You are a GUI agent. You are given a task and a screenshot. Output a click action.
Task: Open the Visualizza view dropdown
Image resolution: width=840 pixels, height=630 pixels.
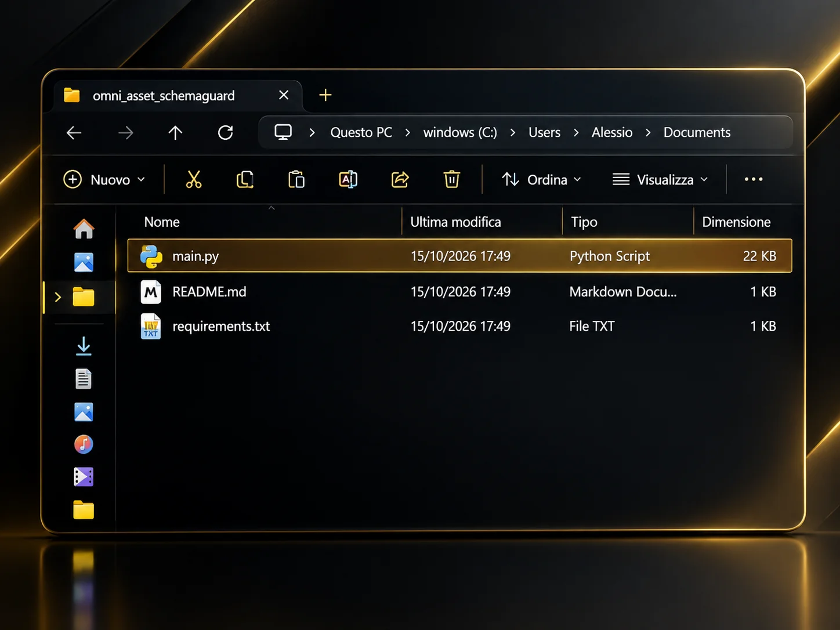[660, 179]
